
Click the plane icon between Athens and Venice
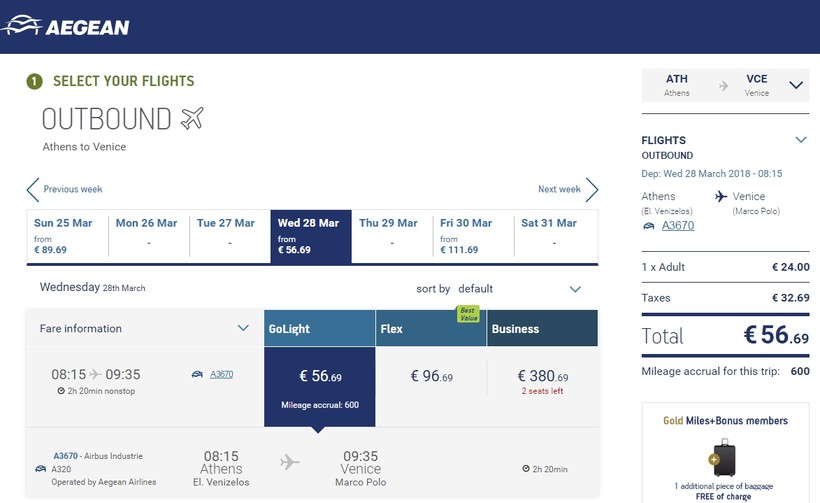tap(290, 462)
